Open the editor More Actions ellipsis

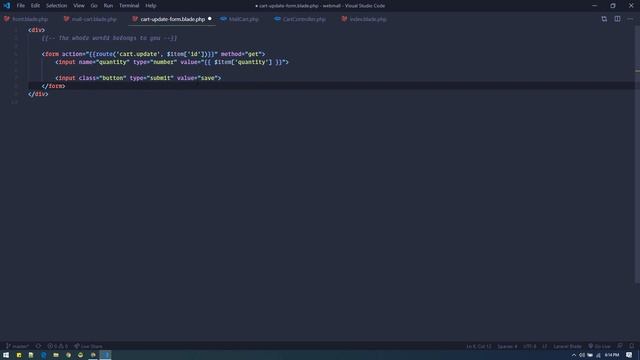click(x=630, y=19)
